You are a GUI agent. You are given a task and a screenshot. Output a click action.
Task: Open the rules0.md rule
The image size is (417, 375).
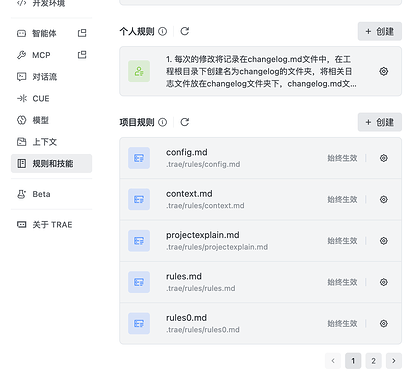(260, 323)
